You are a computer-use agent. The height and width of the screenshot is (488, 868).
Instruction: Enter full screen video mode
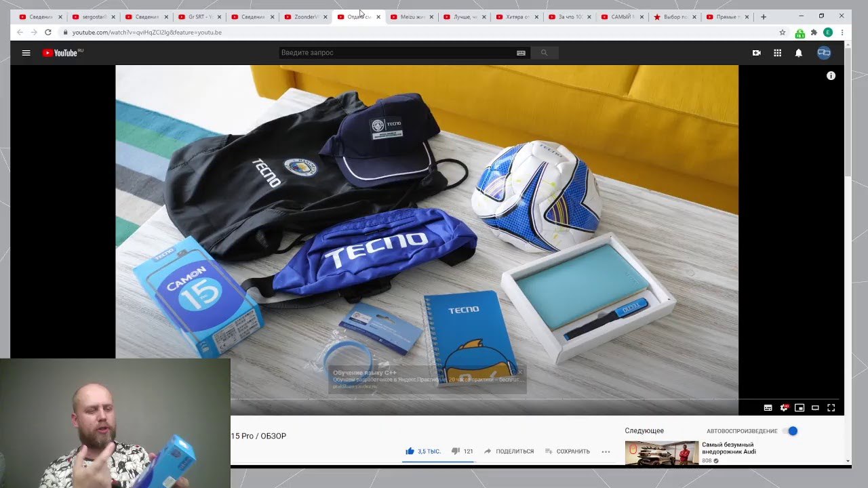pos(831,408)
